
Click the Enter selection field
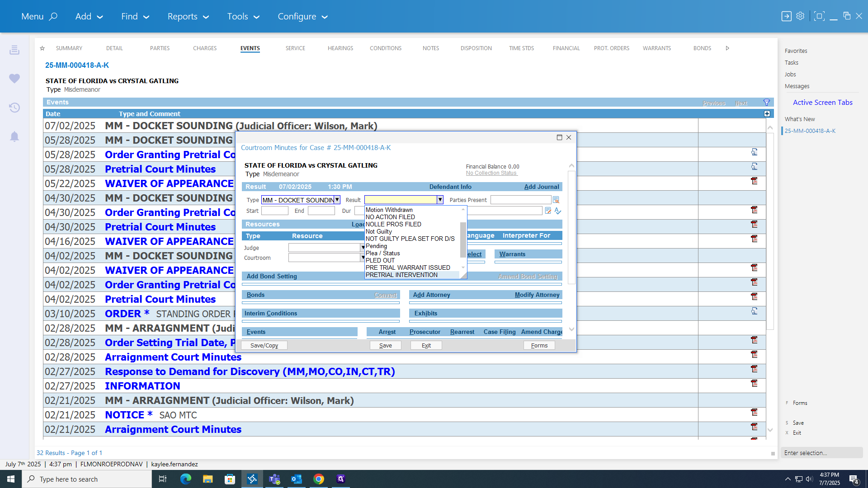[821, 453]
